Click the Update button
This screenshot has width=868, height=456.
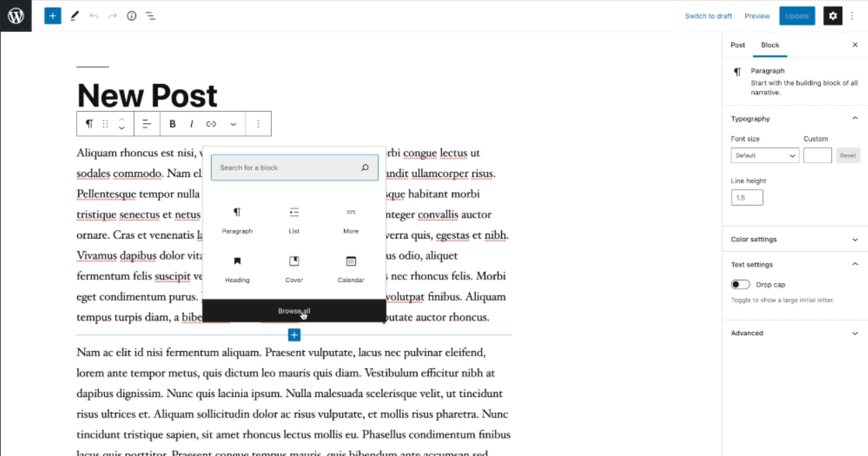797,16
